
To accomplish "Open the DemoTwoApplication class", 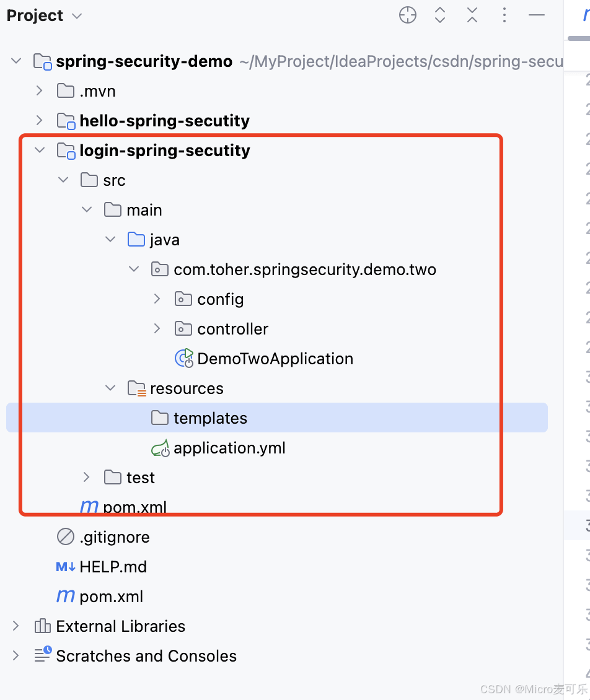I will (x=275, y=359).
